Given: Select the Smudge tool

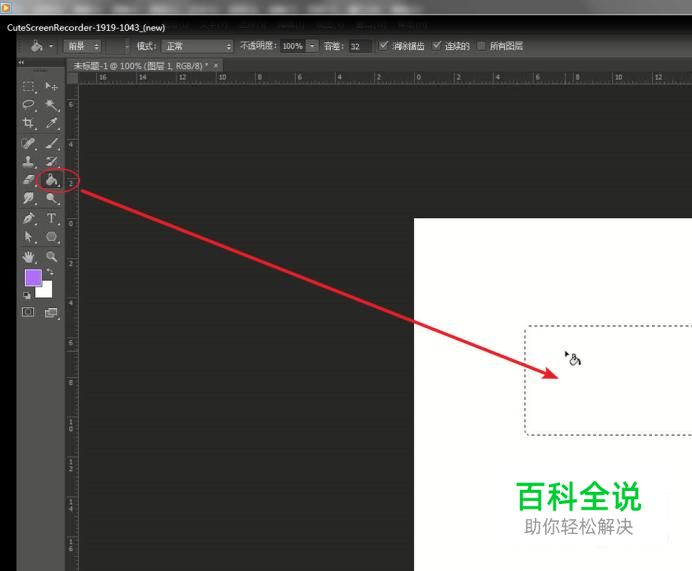Looking at the screenshot, I should coord(29,198).
